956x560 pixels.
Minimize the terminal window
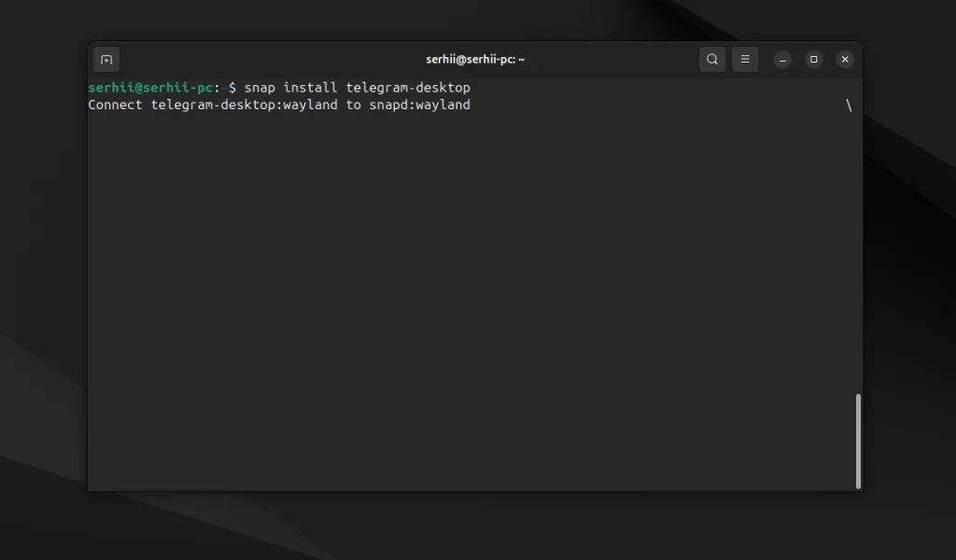pyautogui.click(x=783, y=60)
